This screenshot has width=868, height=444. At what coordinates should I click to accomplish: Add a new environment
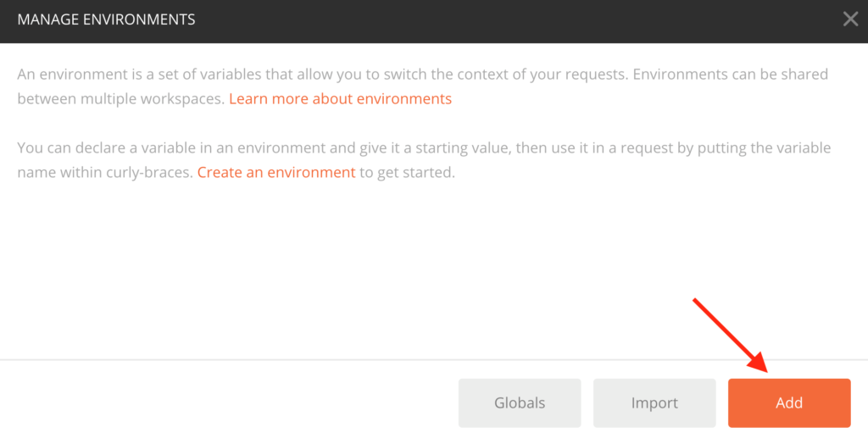pyautogui.click(x=788, y=402)
